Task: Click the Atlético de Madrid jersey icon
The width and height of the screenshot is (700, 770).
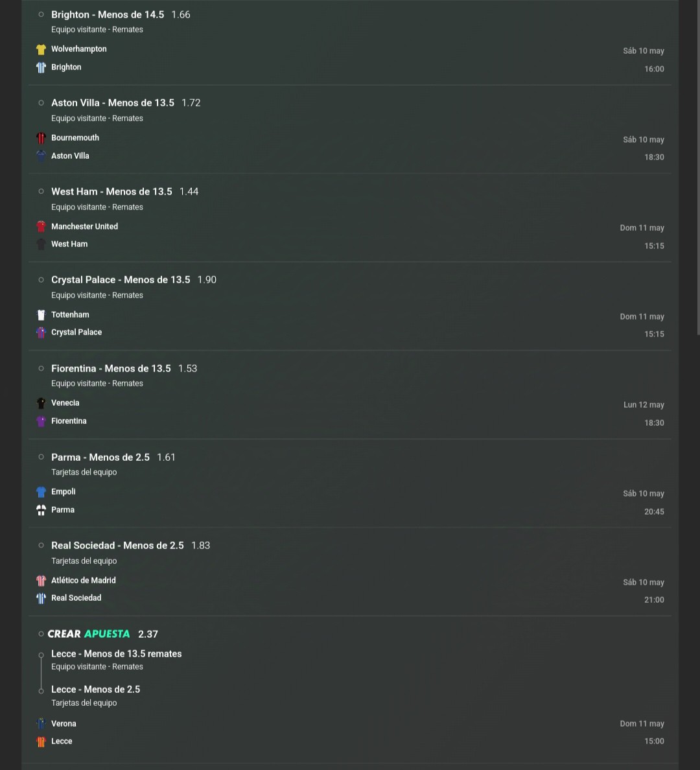Action: (x=41, y=581)
